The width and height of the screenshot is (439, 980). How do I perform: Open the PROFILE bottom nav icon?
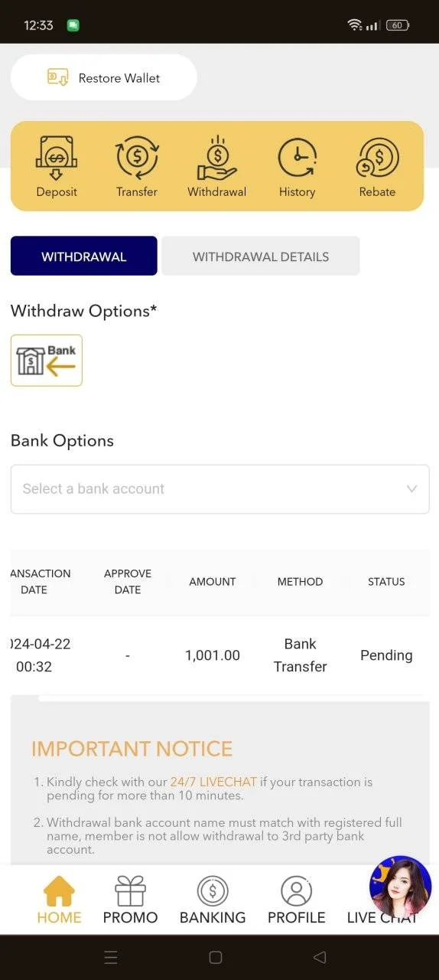296,900
